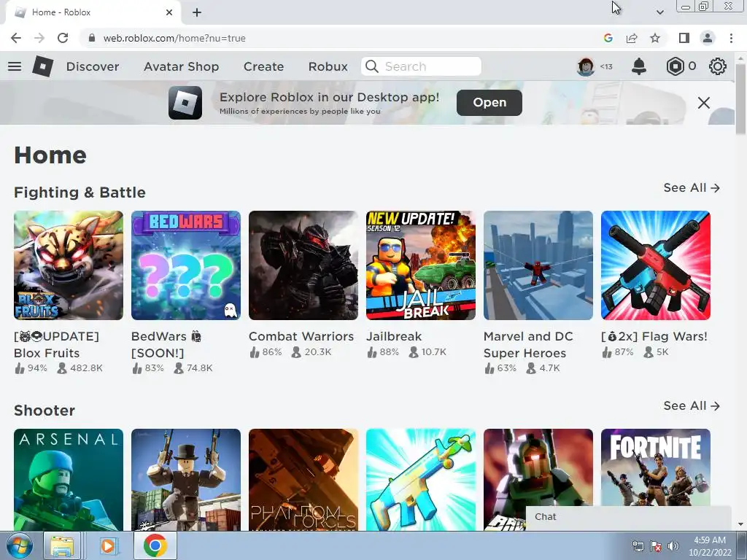Viewport: 747px width, 560px height.
Task: Open the hamburger navigation menu
Action: [15, 66]
